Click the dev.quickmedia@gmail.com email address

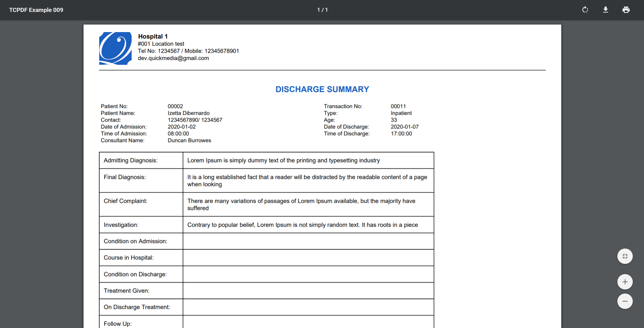click(173, 58)
